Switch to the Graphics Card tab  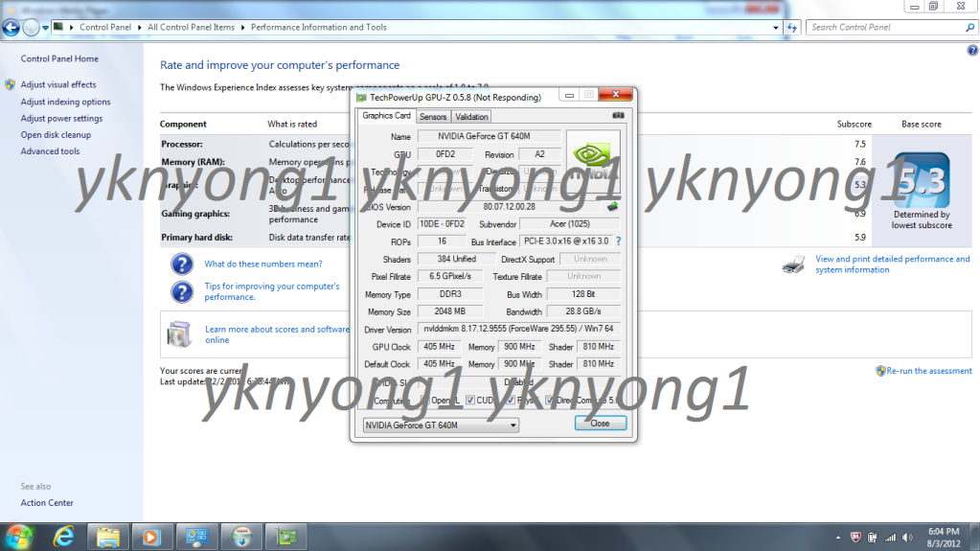click(386, 116)
